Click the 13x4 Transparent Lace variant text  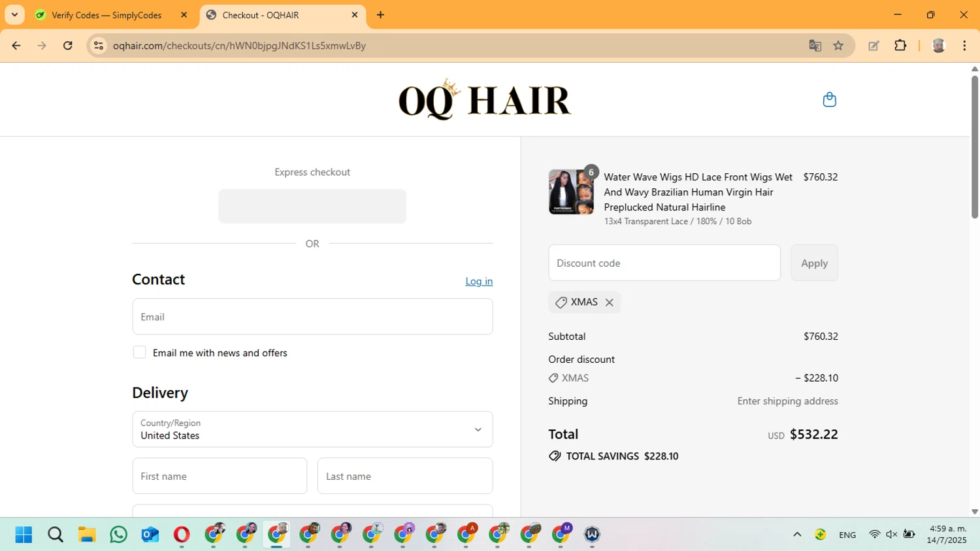click(678, 222)
